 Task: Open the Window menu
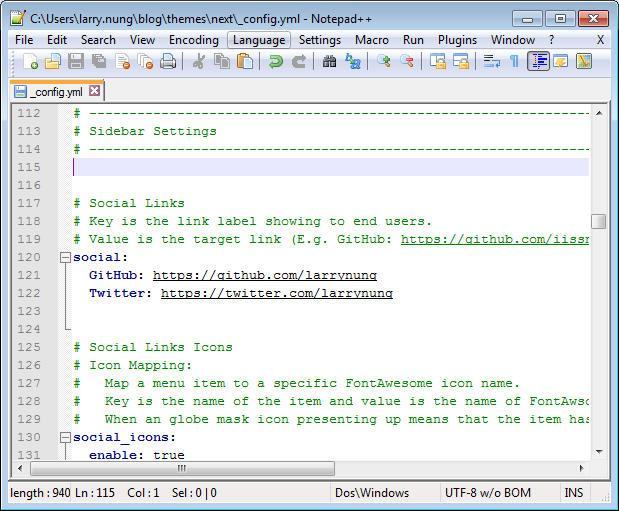click(x=513, y=40)
